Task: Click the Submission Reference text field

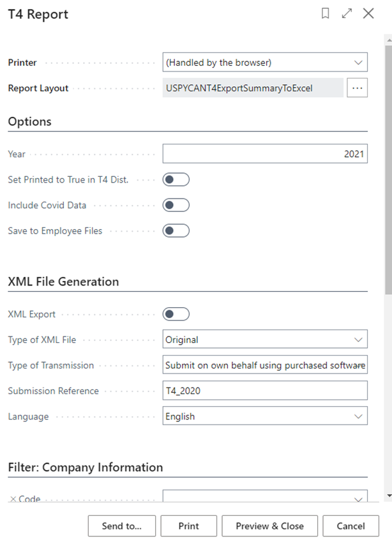Action: pyautogui.click(x=265, y=391)
